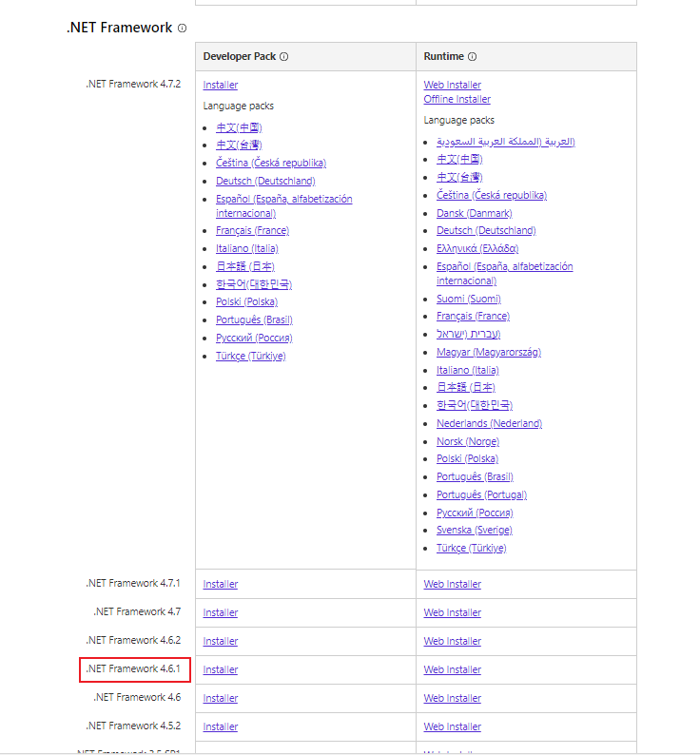The height and width of the screenshot is (755, 700).
Task: Select Nederlands Runtime language pack
Action: (x=490, y=424)
